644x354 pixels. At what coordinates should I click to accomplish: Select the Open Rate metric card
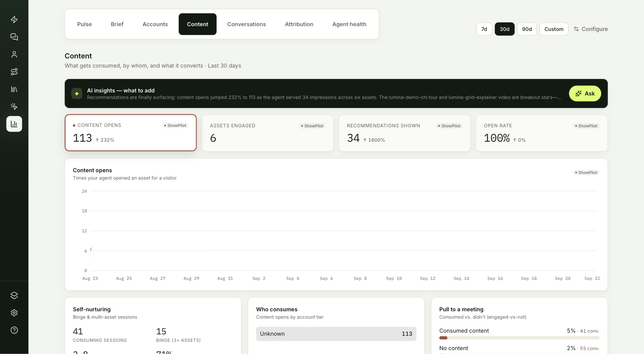click(x=542, y=133)
